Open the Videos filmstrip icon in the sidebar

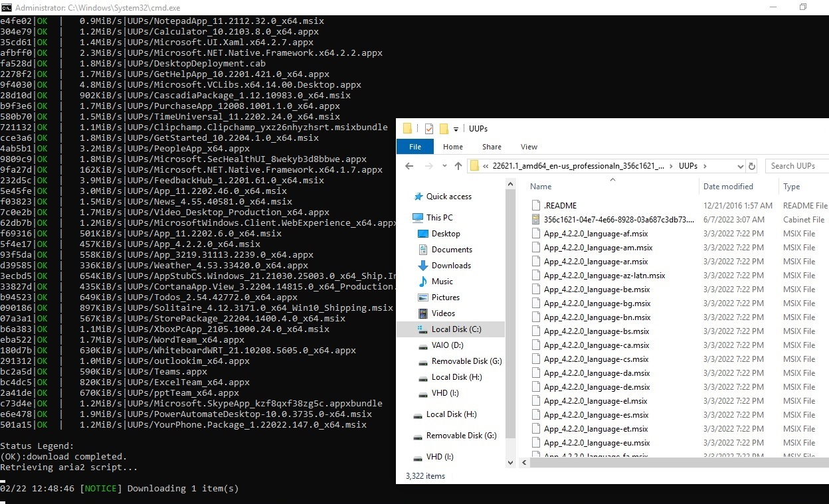(423, 313)
